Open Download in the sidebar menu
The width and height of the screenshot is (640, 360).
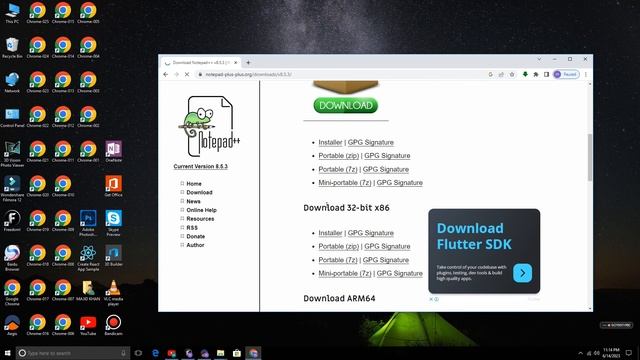pyautogui.click(x=199, y=192)
